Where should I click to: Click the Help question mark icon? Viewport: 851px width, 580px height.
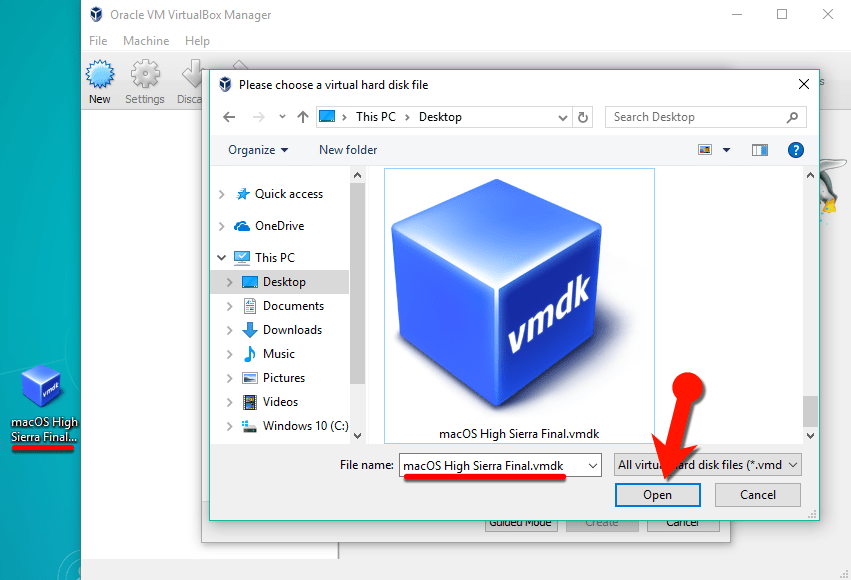(x=795, y=149)
